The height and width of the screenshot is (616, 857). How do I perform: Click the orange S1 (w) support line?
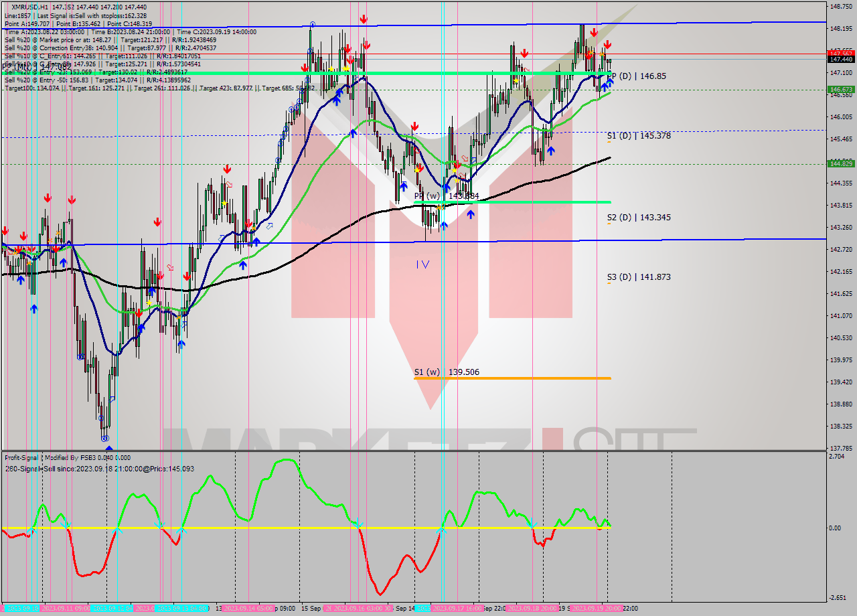[512, 378]
